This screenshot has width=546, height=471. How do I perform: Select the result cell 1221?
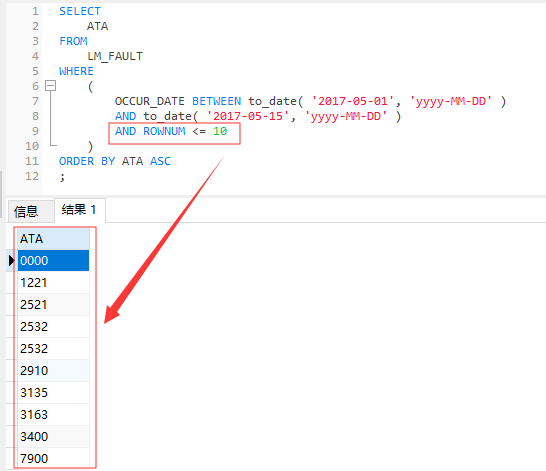coord(53,282)
